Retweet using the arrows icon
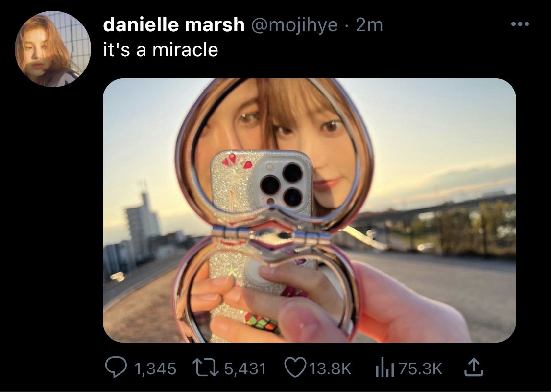The width and height of the screenshot is (551, 392). [x=205, y=368]
